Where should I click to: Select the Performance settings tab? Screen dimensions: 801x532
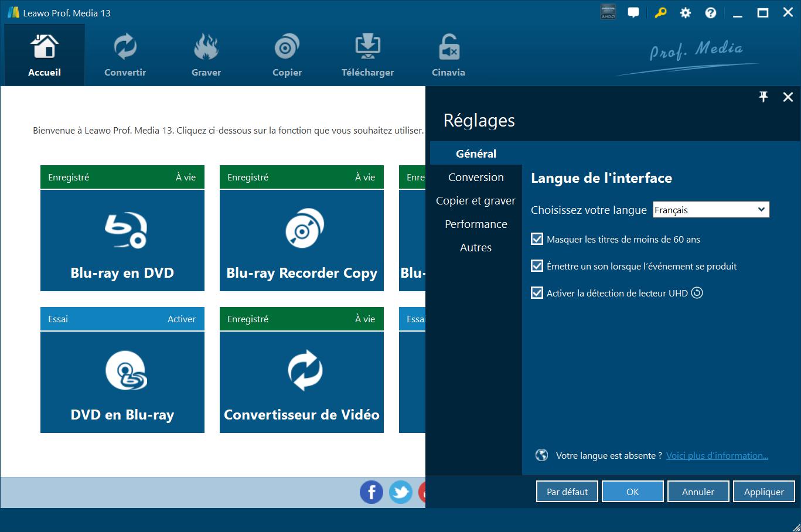pos(476,224)
